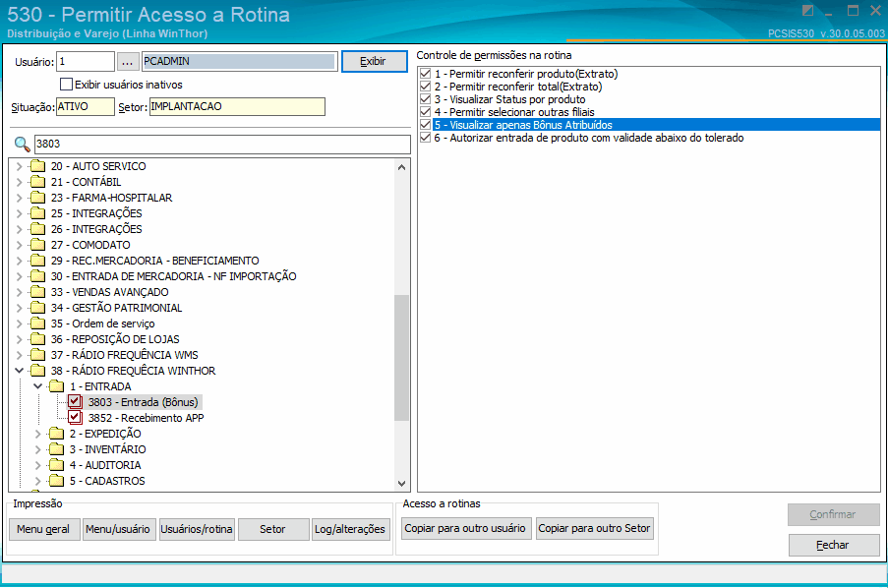Uncheck 5 - Visualizar apenas Bônus Atribuídos
888x588 pixels.
coord(425,125)
